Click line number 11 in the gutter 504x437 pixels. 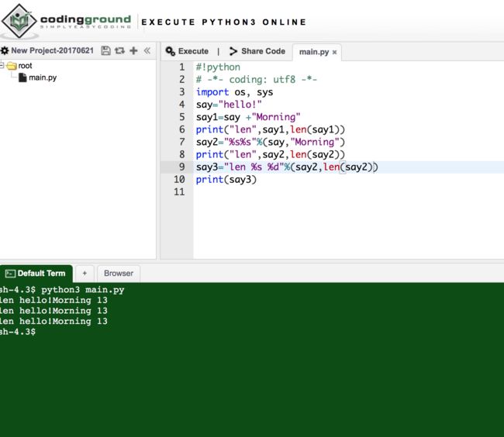pyautogui.click(x=179, y=192)
